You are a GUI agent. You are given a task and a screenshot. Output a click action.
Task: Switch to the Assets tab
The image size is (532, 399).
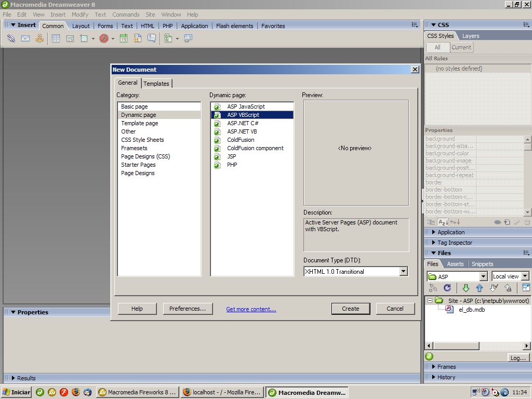click(x=455, y=264)
